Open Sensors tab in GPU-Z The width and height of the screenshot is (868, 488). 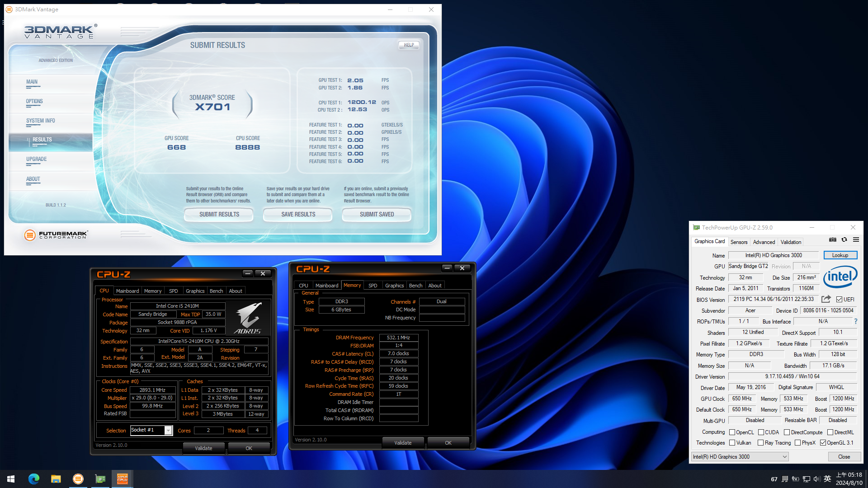739,242
